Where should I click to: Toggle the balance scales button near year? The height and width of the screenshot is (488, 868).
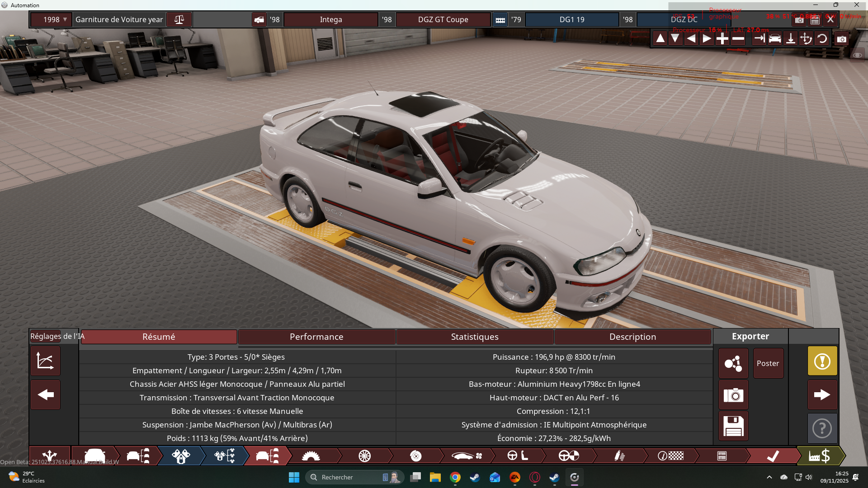click(x=179, y=19)
